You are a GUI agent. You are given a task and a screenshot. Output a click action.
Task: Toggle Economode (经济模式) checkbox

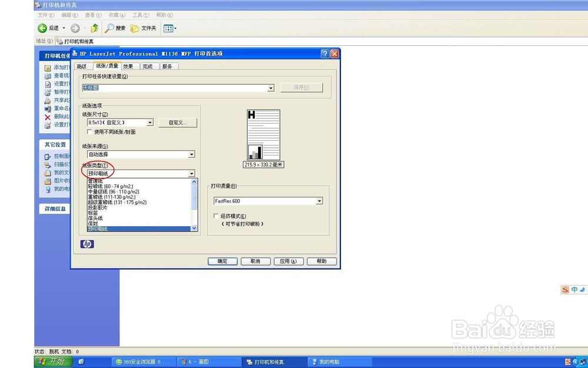click(216, 216)
